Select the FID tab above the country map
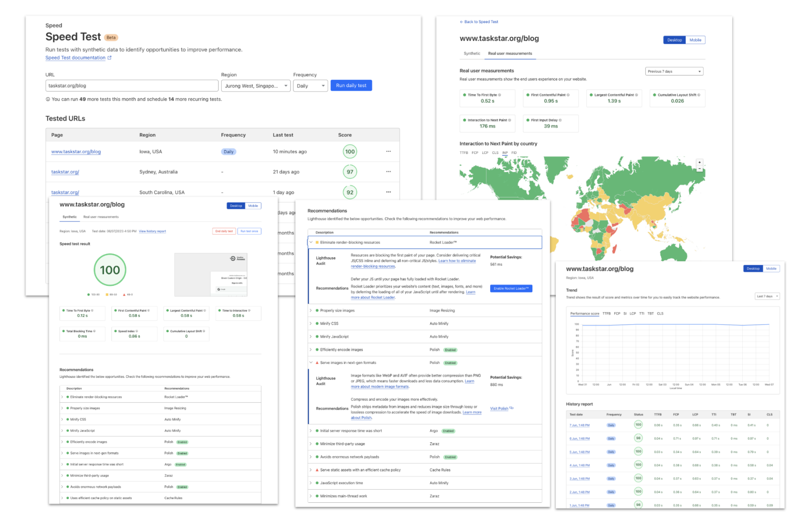Viewport: 812px width, 529px height. (514, 153)
